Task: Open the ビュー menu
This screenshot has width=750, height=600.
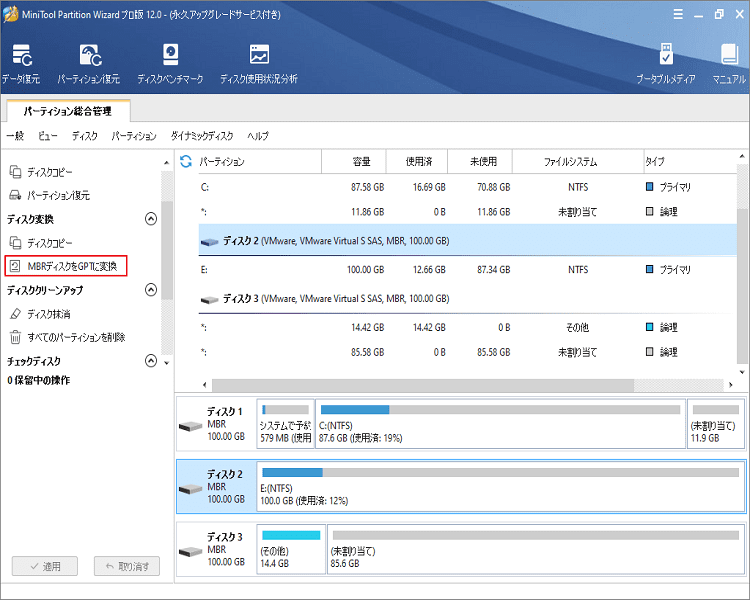Action: click(47, 136)
